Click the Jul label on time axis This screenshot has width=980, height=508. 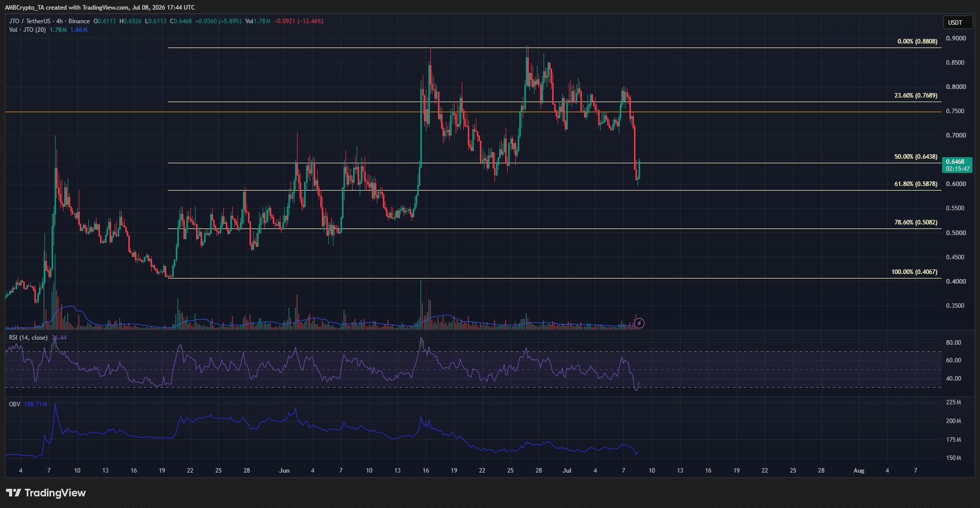tap(567, 471)
